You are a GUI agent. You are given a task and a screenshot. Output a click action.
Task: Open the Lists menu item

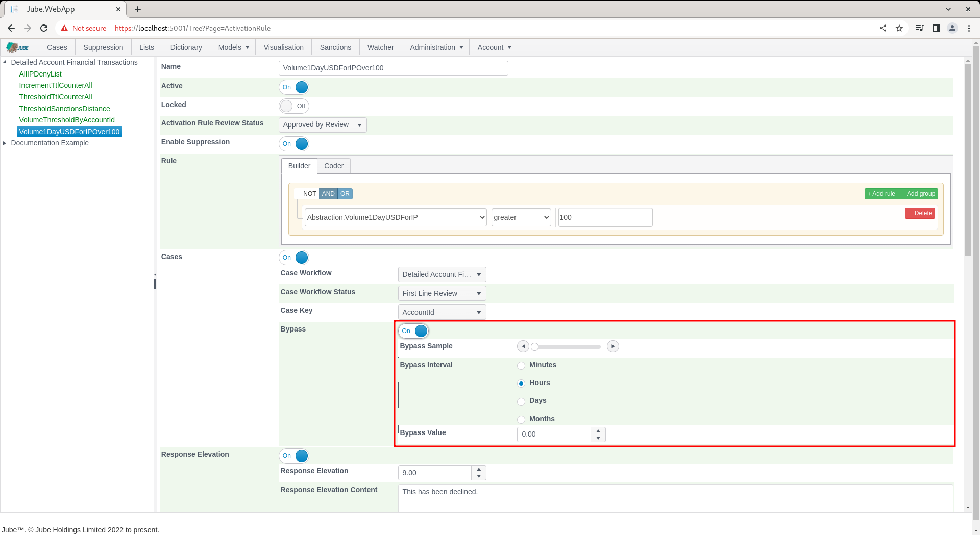(146, 47)
